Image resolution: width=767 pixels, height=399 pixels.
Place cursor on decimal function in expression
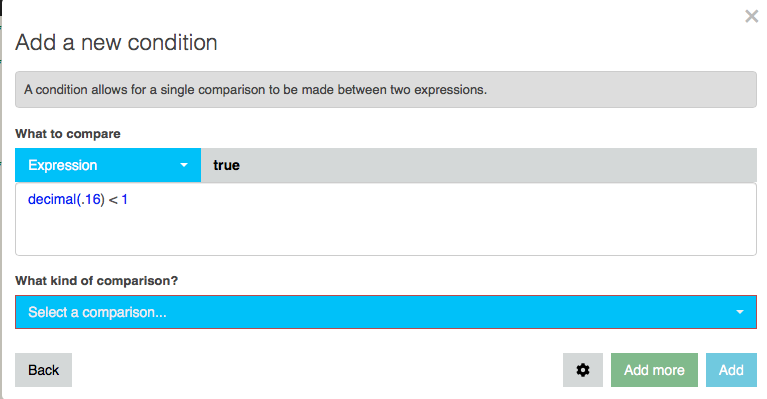[x=52, y=200]
